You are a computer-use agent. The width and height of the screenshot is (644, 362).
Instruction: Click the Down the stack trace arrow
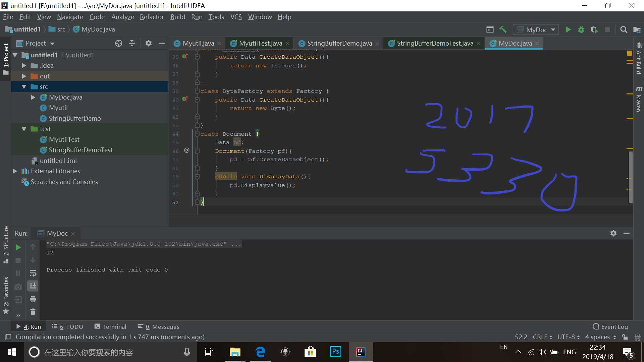(33, 260)
